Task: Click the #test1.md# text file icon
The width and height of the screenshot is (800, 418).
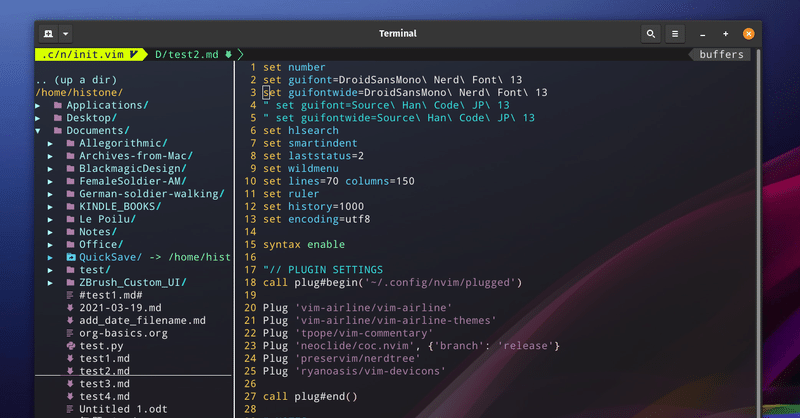Action: 70,295
